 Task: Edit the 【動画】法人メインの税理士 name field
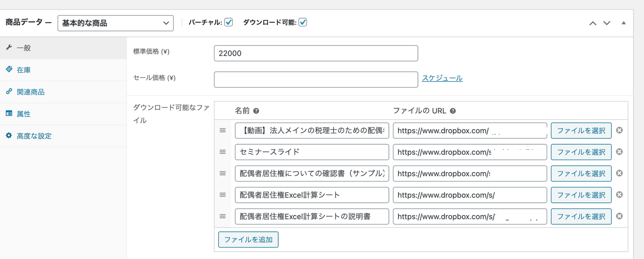(x=312, y=130)
